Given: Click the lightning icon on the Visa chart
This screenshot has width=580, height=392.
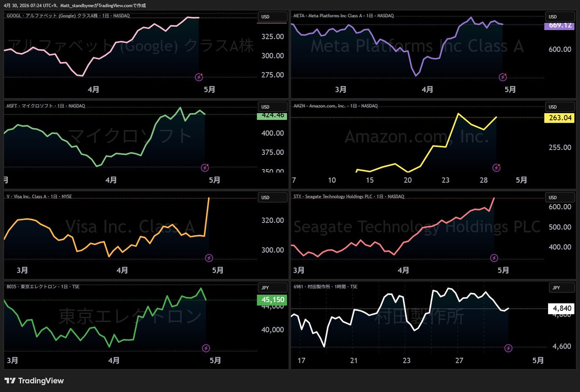Looking at the screenshot, I should tap(209, 258).
